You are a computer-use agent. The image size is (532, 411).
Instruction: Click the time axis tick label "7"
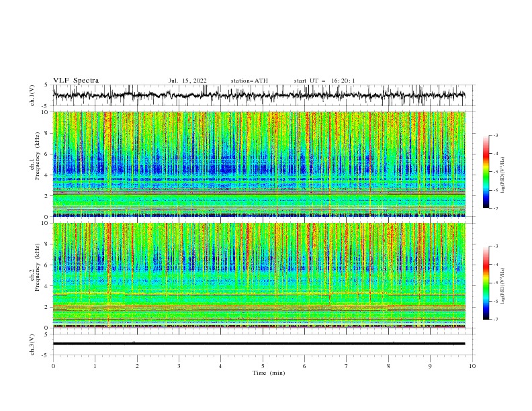point(347,366)
